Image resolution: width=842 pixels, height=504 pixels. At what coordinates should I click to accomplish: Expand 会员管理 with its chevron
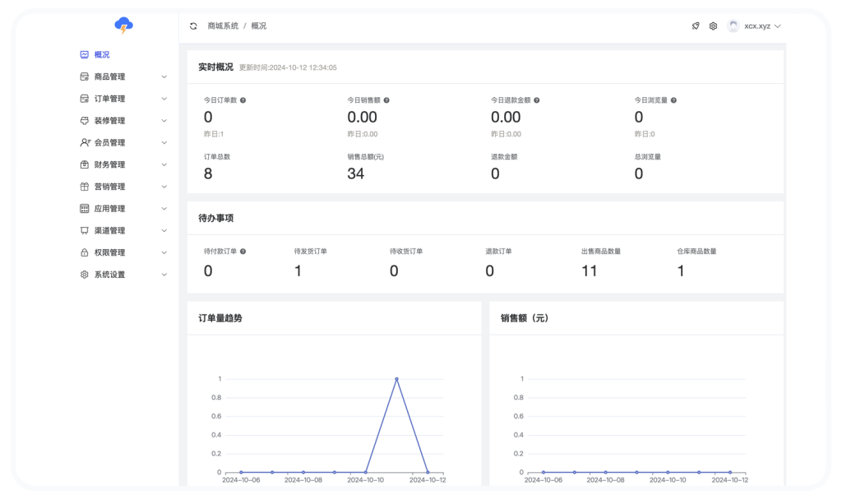point(164,143)
